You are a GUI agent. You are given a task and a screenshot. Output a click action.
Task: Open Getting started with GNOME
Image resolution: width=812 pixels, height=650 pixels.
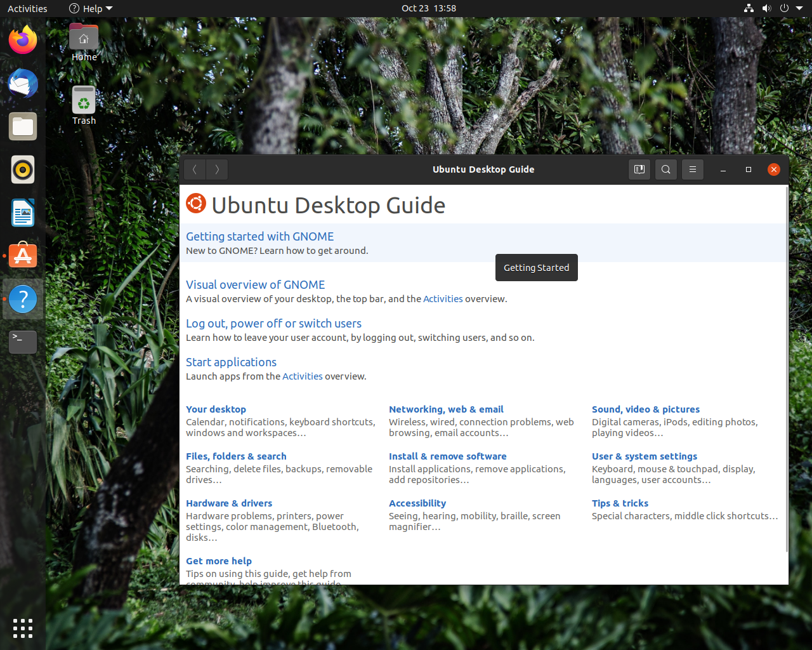[259, 236]
